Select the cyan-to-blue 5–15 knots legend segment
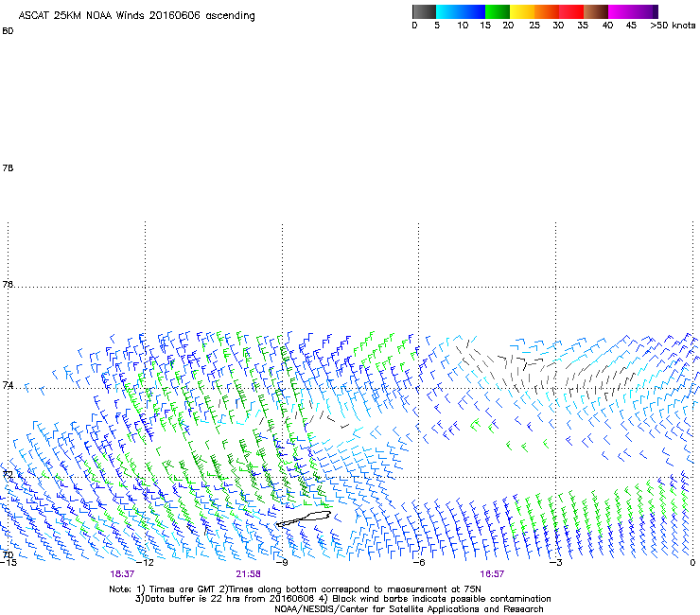 (461, 11)
